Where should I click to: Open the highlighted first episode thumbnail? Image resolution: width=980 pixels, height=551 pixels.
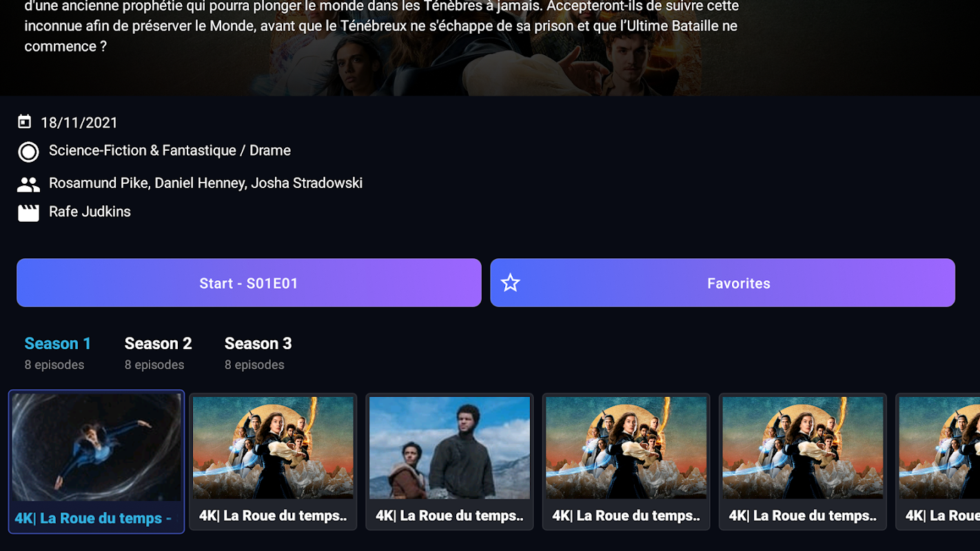[x=96, y=462]
